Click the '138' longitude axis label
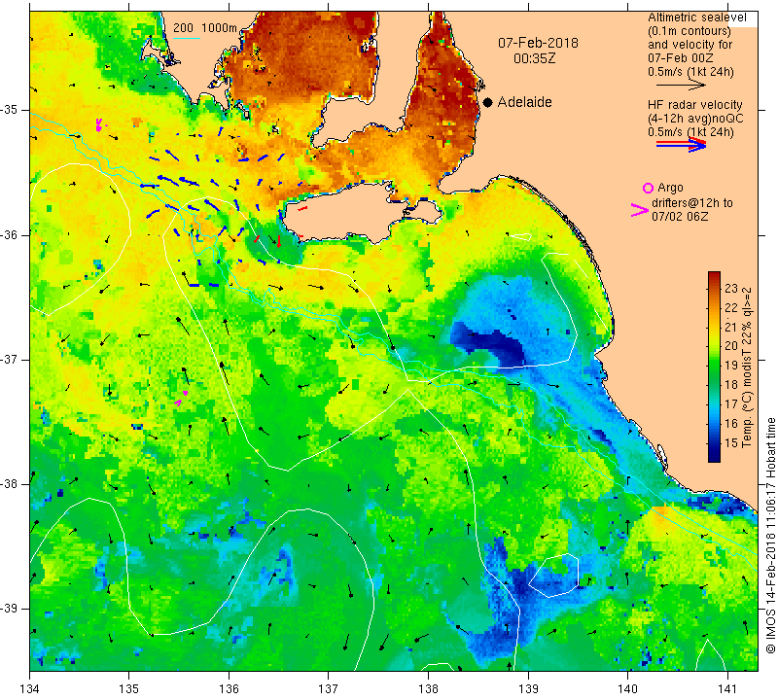Screen dimensions: 778x700 tap(428, 688)
